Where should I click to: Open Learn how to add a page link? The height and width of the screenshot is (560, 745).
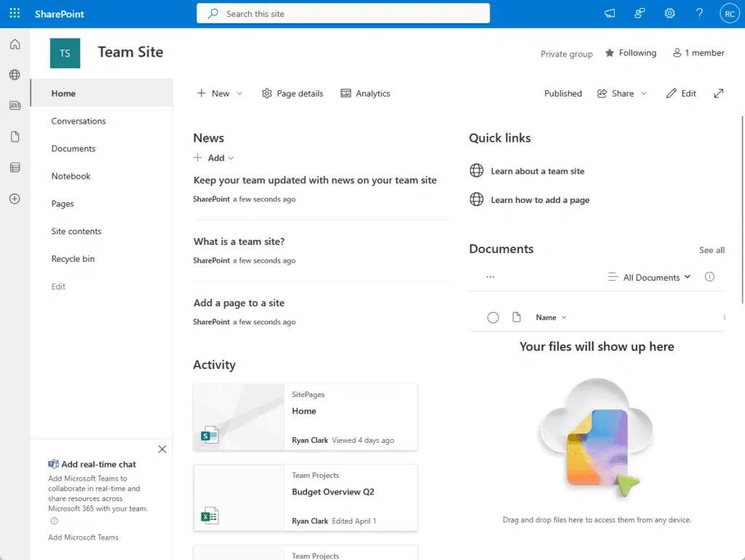[540, 200]
